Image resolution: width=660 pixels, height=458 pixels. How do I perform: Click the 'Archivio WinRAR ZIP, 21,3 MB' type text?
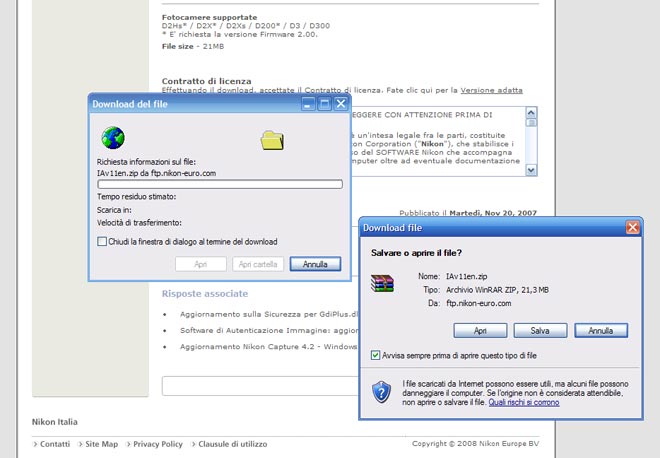[x=497, y=290]
